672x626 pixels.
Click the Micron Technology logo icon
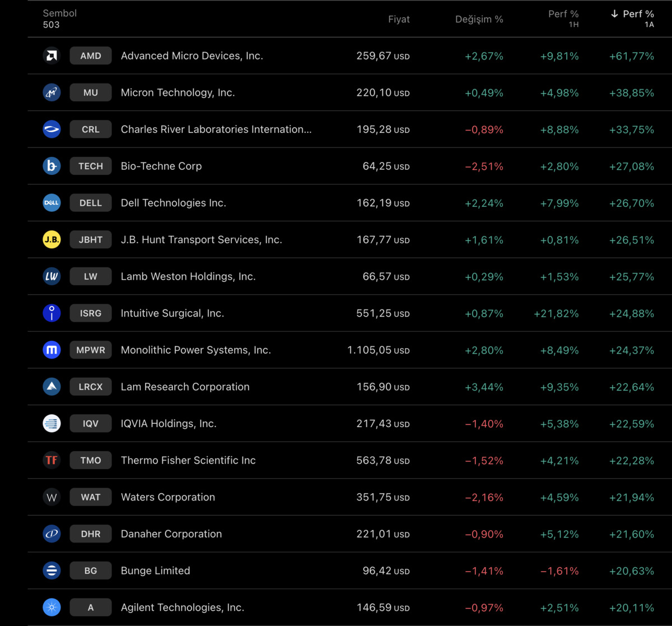(52, 92)
